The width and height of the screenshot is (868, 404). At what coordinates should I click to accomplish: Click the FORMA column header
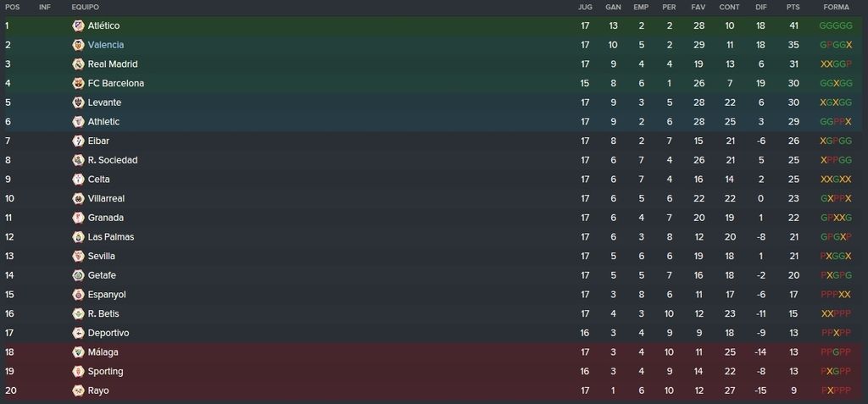[x=836, y=7]
